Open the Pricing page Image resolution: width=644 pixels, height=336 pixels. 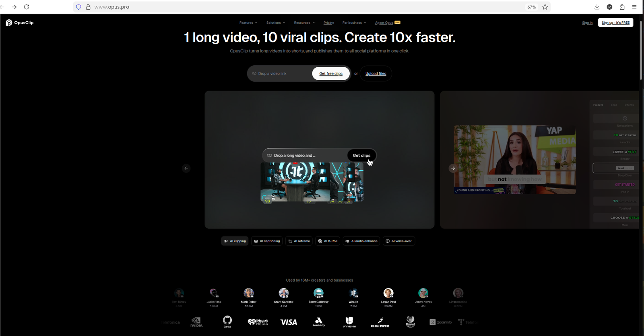[329, 23]
